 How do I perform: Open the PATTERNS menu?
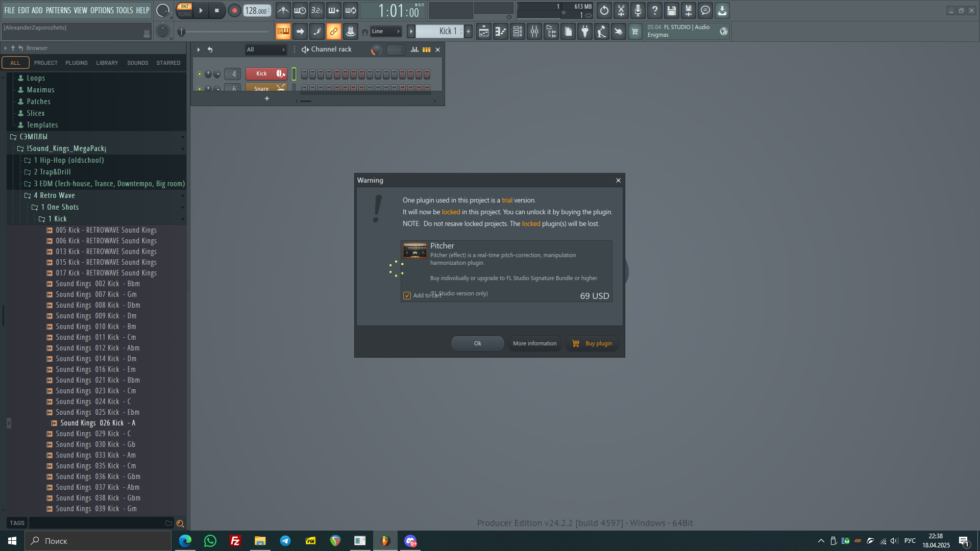(x=58, y=10)
